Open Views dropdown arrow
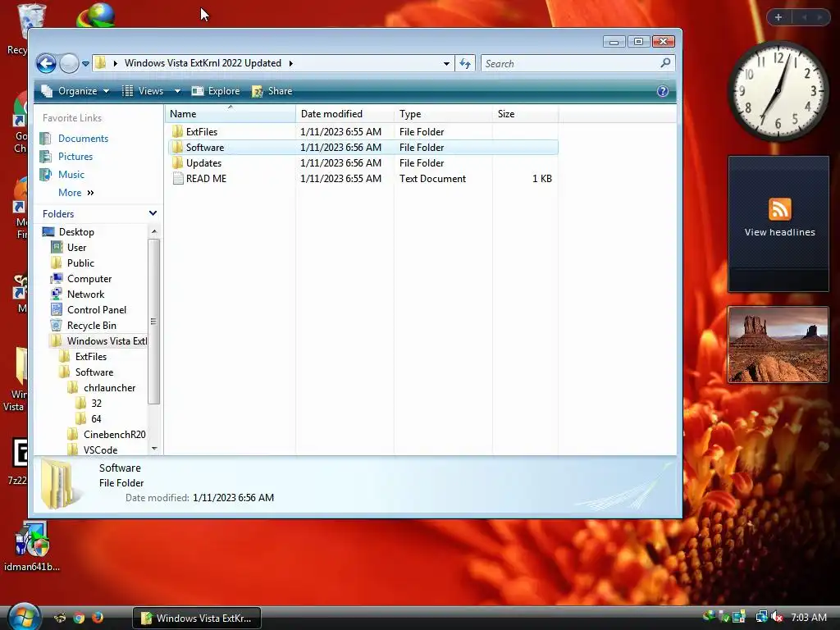Screen dimensions: 840x630 177,91
